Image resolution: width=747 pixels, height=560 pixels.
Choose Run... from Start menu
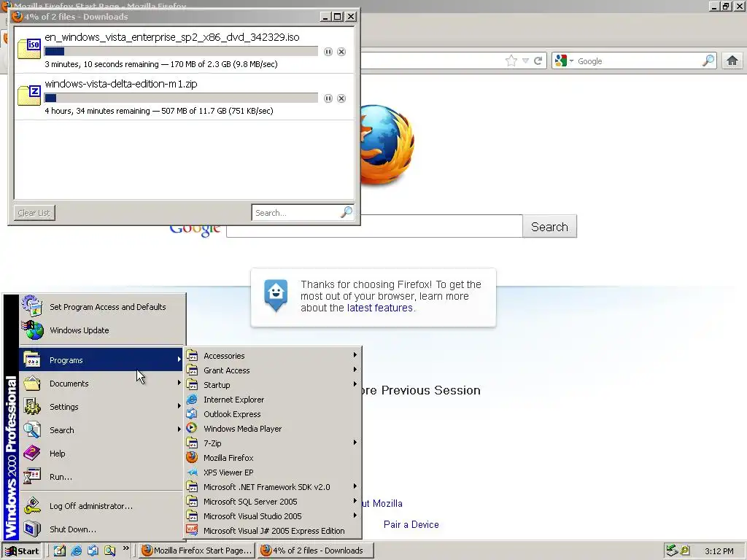click(x=102, y=477)
